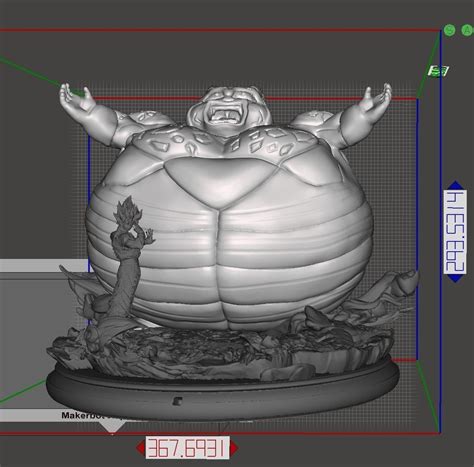Click the right red arrow of width dimension

tap(234, 448)
